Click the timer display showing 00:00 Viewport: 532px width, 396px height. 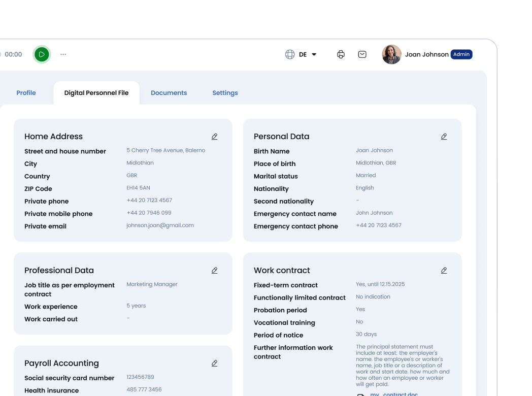pos(13,54)
